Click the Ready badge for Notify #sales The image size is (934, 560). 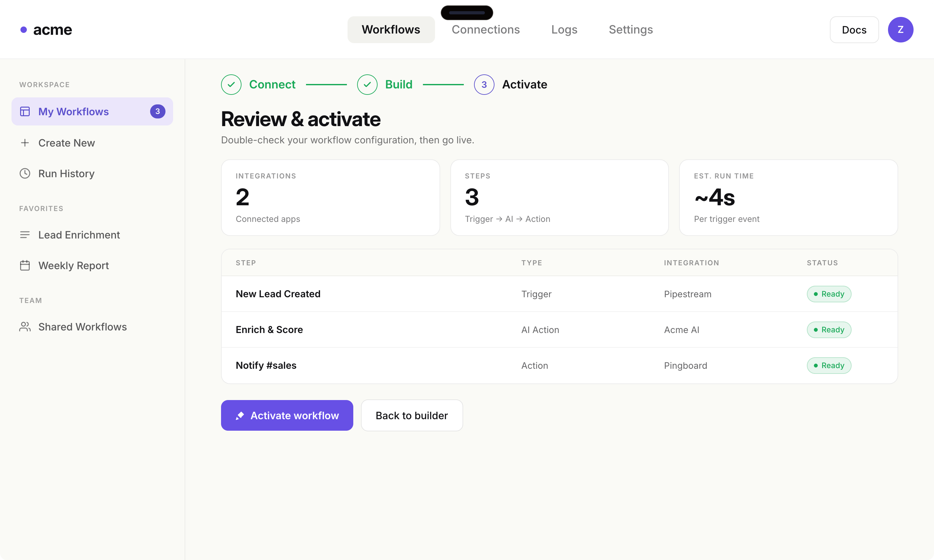829,366
